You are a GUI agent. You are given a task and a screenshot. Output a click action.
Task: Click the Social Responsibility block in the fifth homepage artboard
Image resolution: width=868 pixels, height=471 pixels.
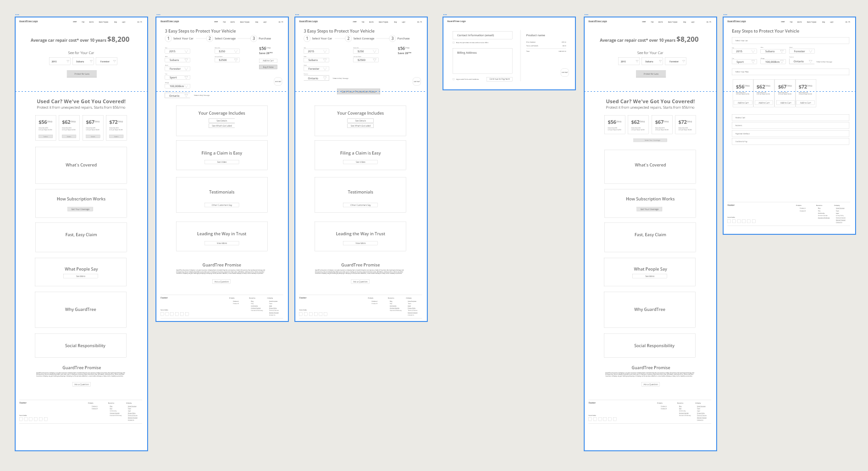pyautogui.click(x=650, y=345)
